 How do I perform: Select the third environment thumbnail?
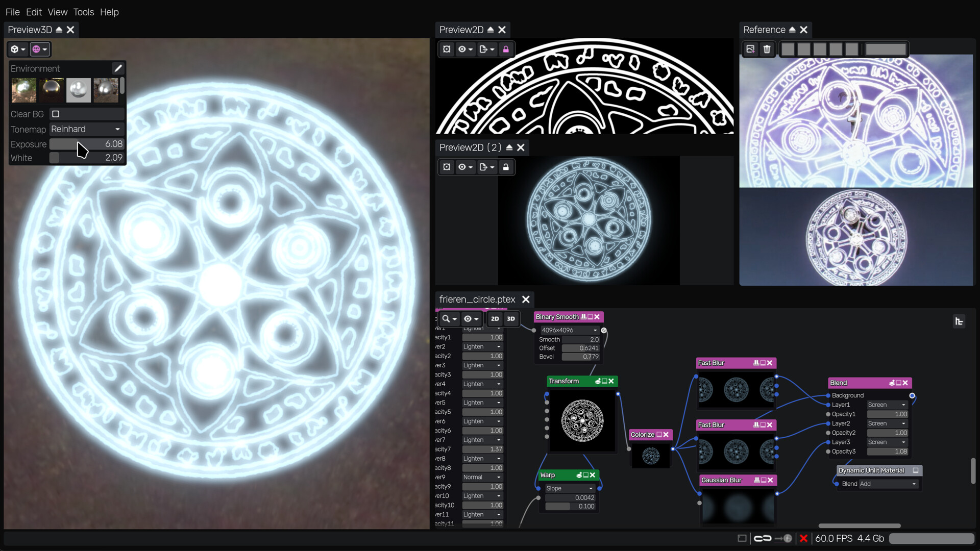point(78,90)
